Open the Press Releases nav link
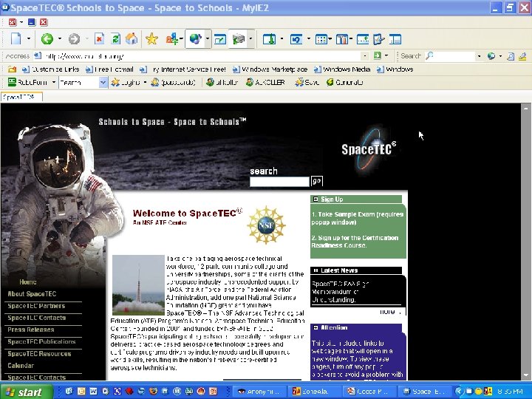Viewport: 532px width, 399px height. 31,330
